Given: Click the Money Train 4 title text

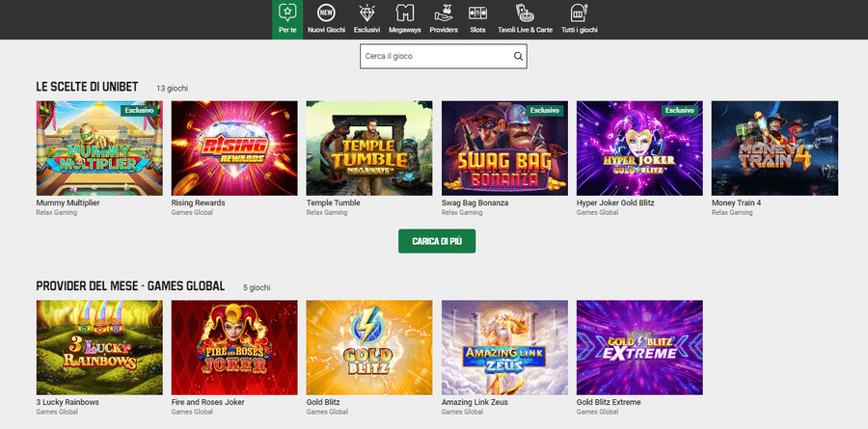Looking at the screenshot, I should tap(736, 203).
